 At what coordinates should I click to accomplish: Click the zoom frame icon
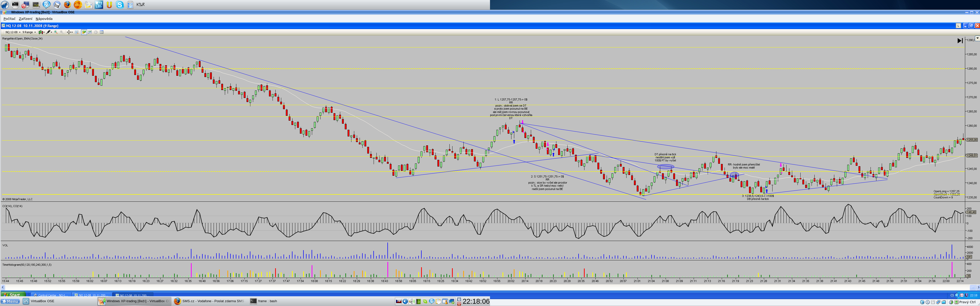[x=77, y=32]
